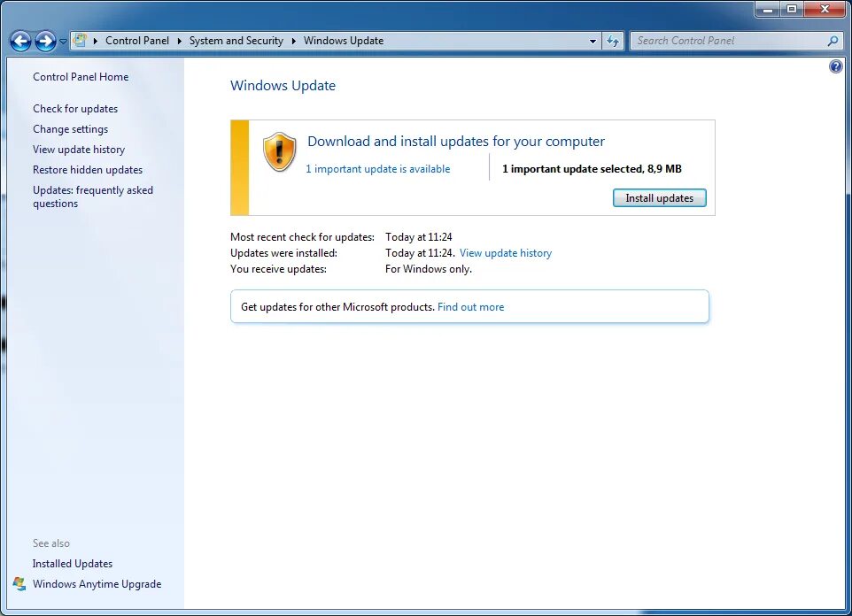Expand the arrow after Control Panel breadcrumb

coord(179,41)
